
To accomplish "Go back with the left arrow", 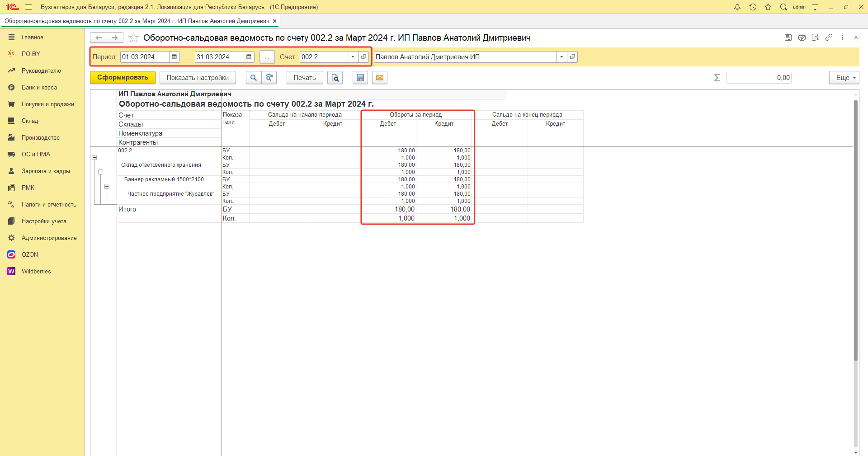I will [99, 38].
